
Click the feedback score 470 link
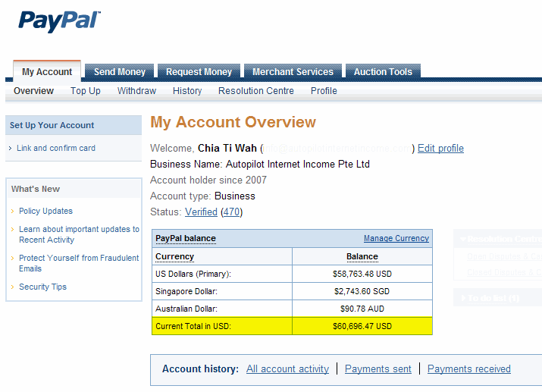coord(232,212)
